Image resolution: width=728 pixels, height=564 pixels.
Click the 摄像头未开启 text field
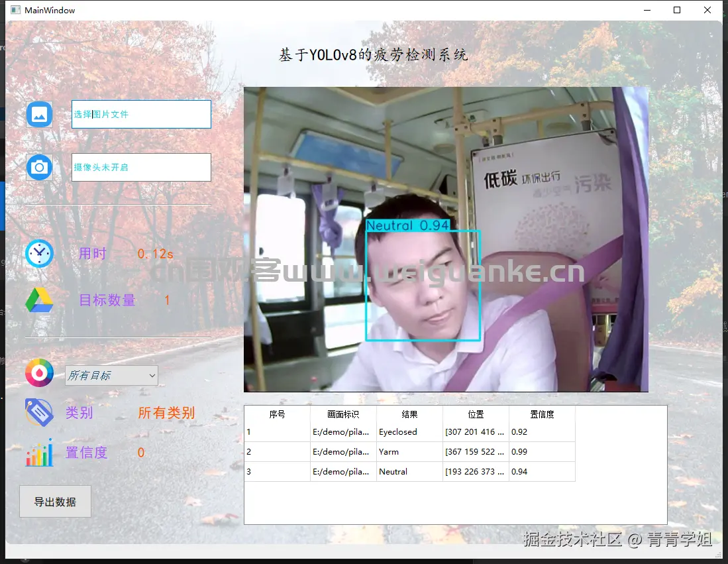pyautogui.click(x=141, y=167)
